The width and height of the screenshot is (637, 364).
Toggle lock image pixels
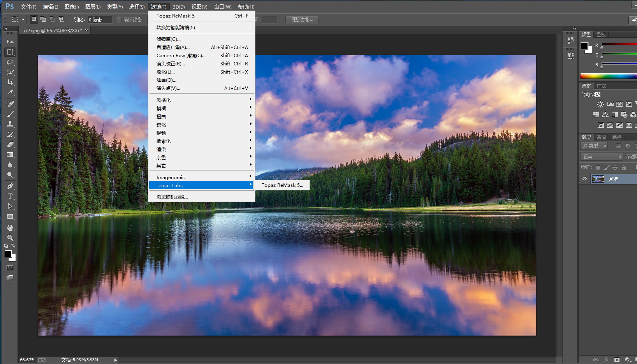[606, 168]
